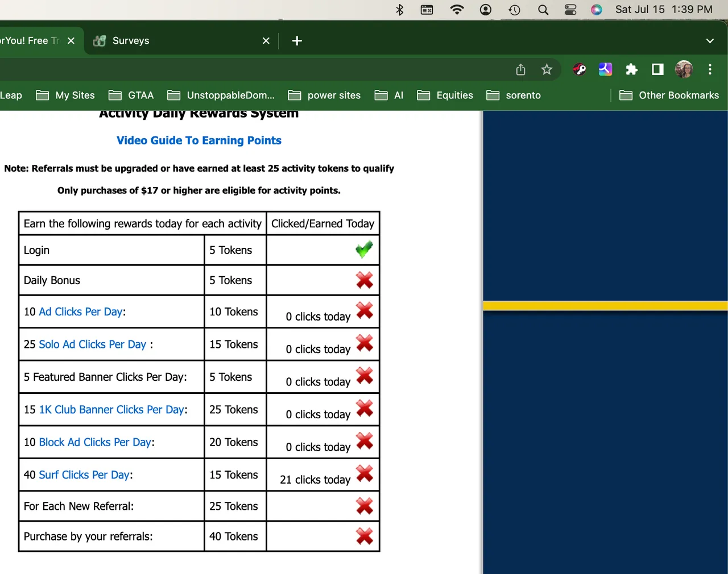Open the 1K Club Banner Clicks Per Day link
This screenshot has width=728, height=574.
(111, 410)
